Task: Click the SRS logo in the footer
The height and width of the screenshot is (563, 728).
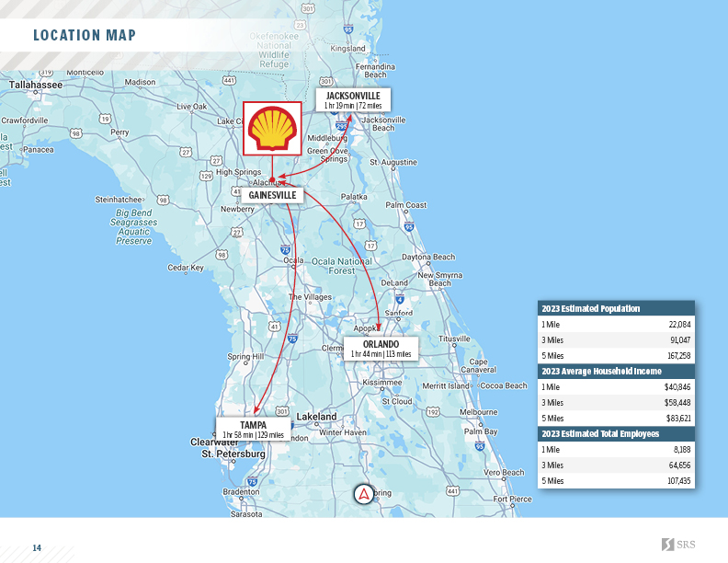Action: pos(678,545)
